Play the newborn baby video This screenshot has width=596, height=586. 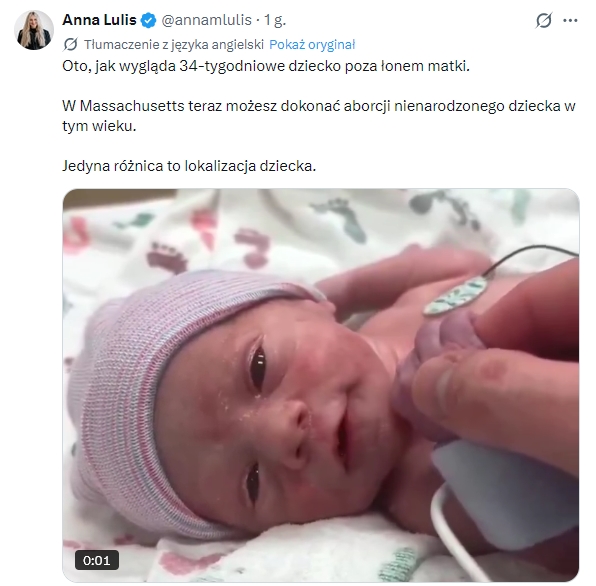321,385
